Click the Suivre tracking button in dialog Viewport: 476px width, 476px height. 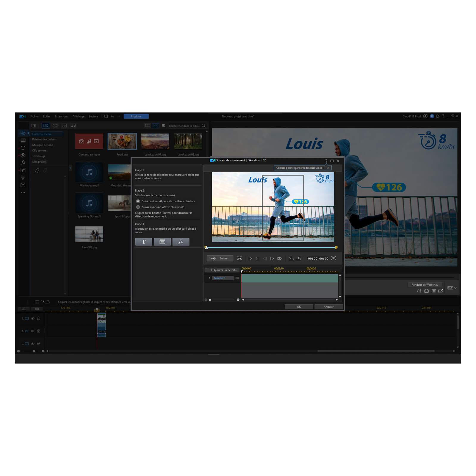click(220, 258)
